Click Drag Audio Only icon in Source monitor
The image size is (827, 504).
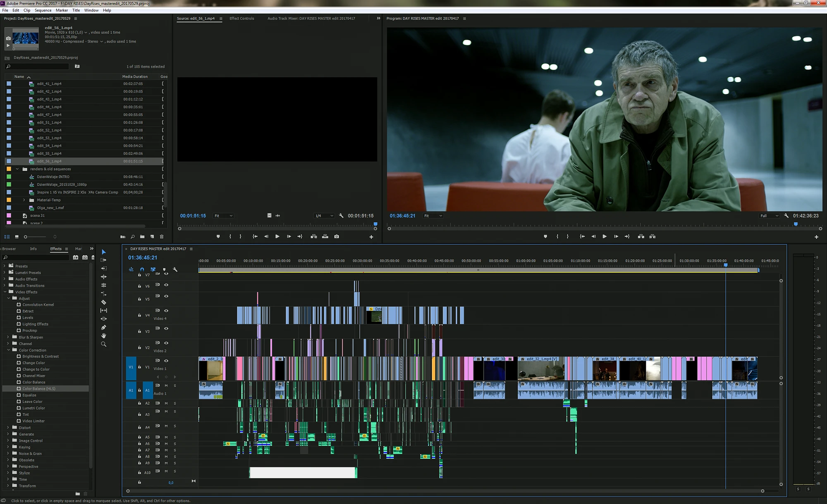(x=278, y=215)
